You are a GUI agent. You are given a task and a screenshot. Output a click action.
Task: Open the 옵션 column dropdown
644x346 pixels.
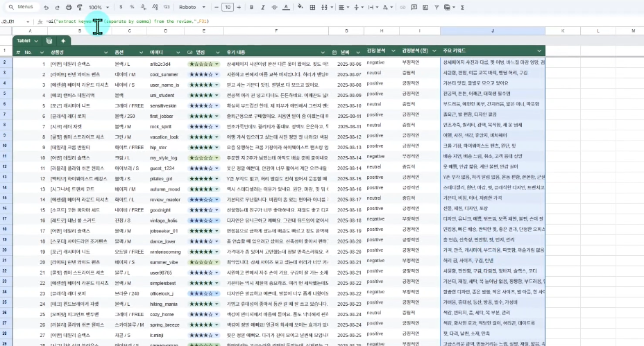point(142,53)
